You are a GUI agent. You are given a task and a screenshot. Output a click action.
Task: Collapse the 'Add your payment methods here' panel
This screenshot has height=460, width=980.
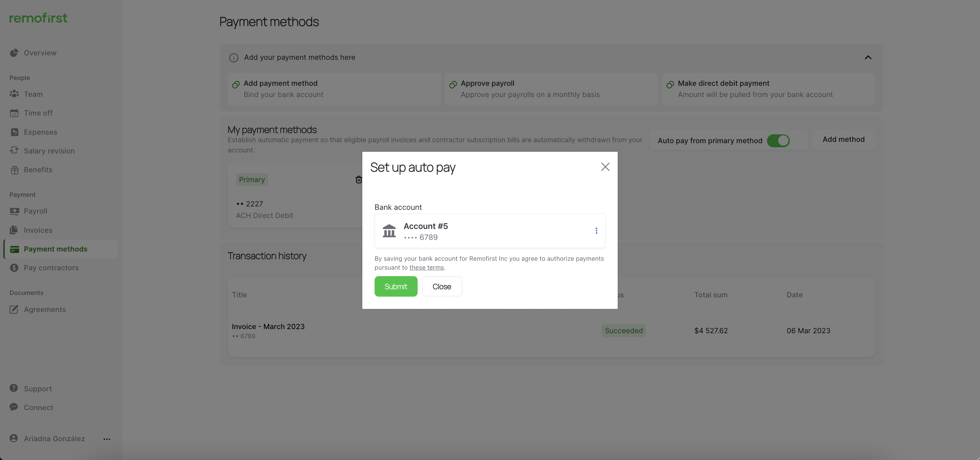tap(868, 57)
